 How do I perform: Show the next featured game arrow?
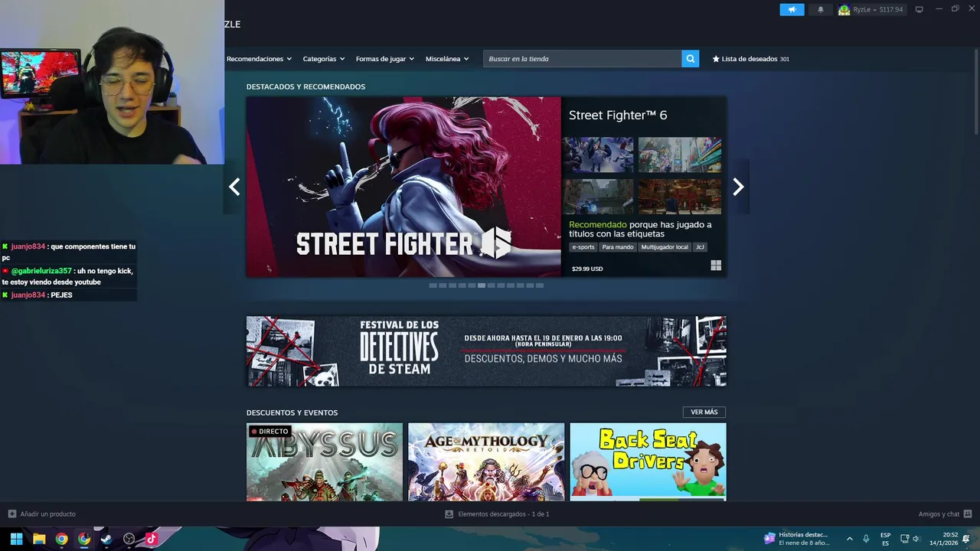(738, 187)
